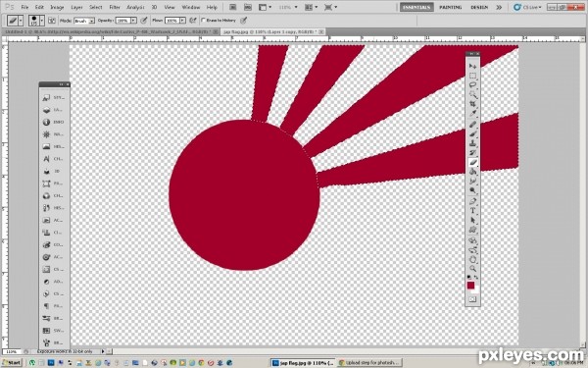Viewport: 588px width, 368px height.
Task: Select the Move tool in the tools panel
Action: (472, 66)
